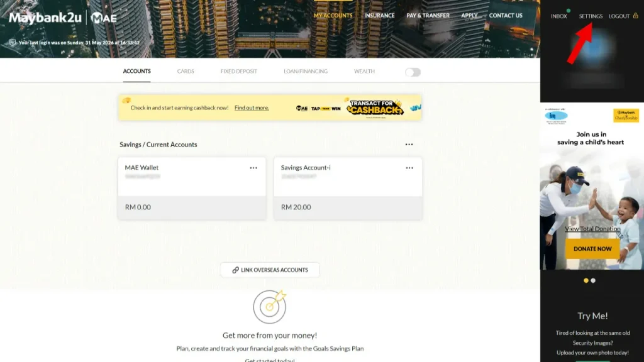Open Settings in top bar
644x362 pixels.
pos(591,16)
